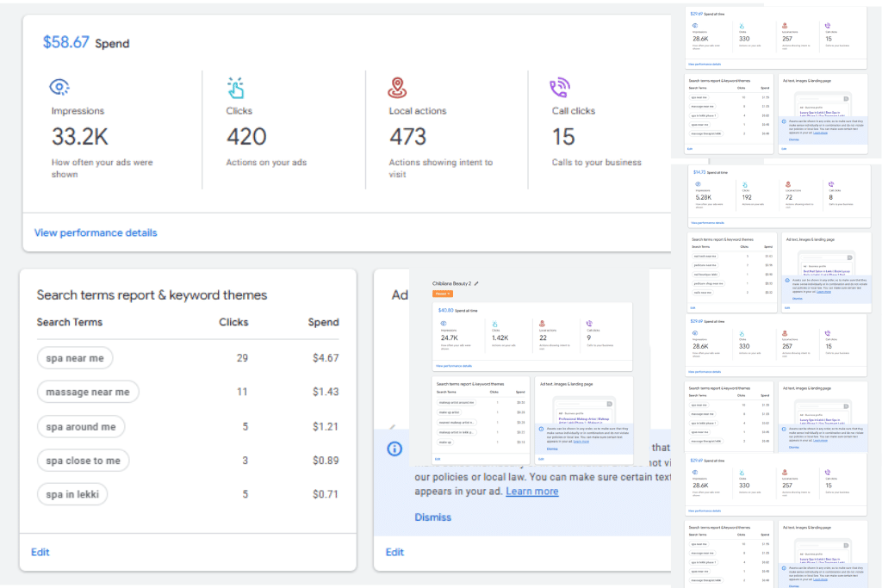Click the blue info circle icon

click(x=394, y=449)
